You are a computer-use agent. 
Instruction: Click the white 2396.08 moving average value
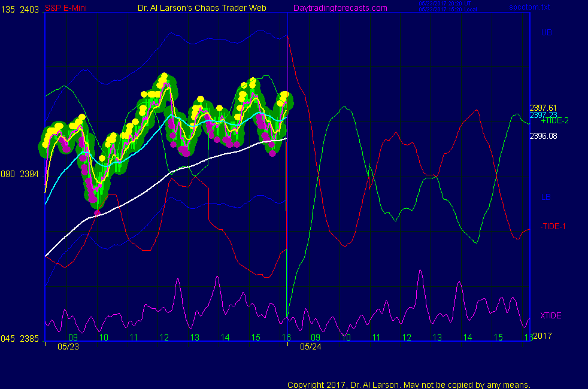(543, 136)
